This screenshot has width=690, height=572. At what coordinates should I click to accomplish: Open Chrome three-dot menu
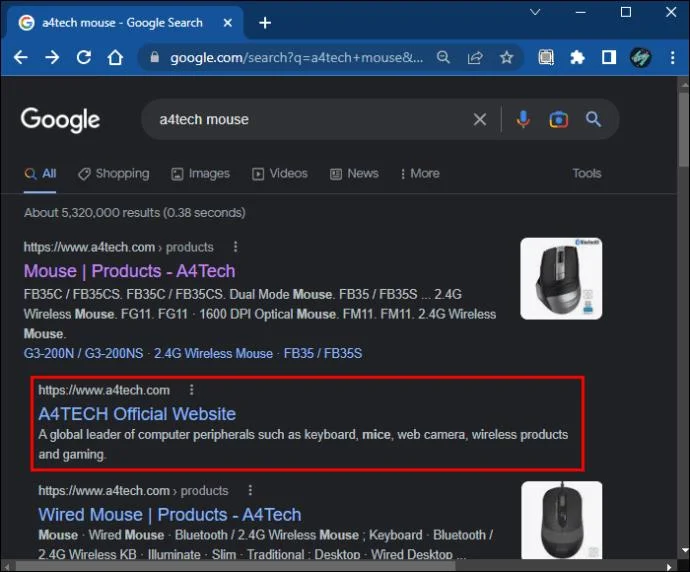pyautogui.click(x=672, y=58)
